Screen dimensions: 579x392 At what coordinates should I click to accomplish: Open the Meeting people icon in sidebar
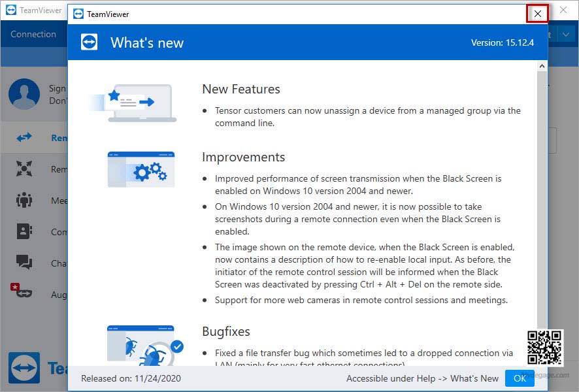24,200
